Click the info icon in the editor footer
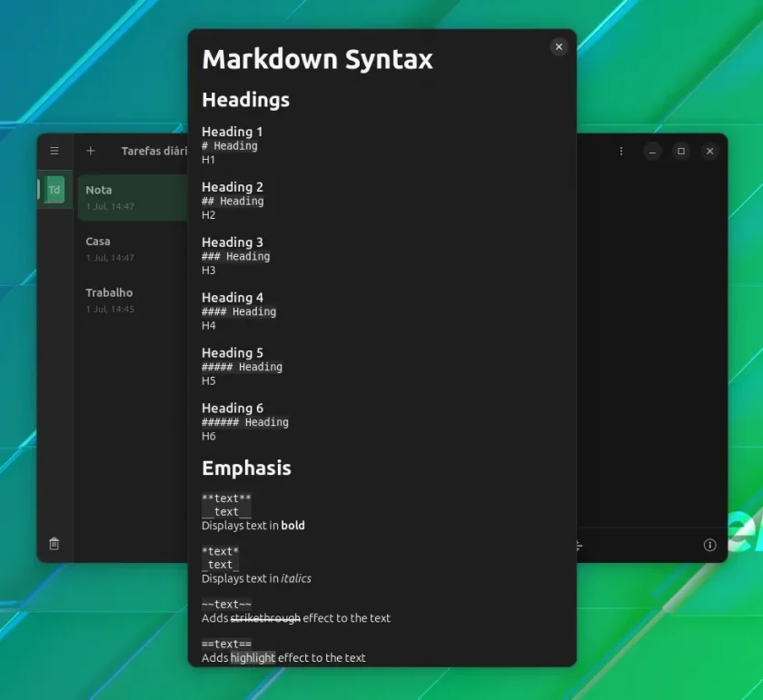 point(709,545)
